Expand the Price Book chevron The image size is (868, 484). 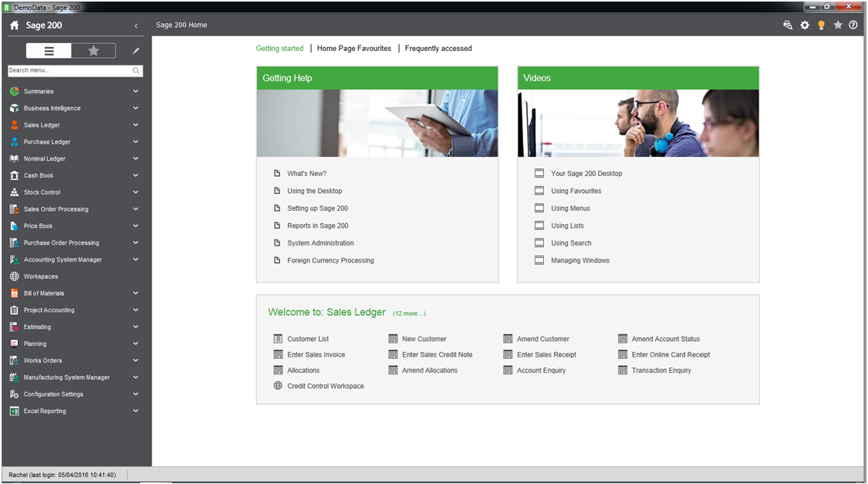pyautogui.click(x=136, y=226)
